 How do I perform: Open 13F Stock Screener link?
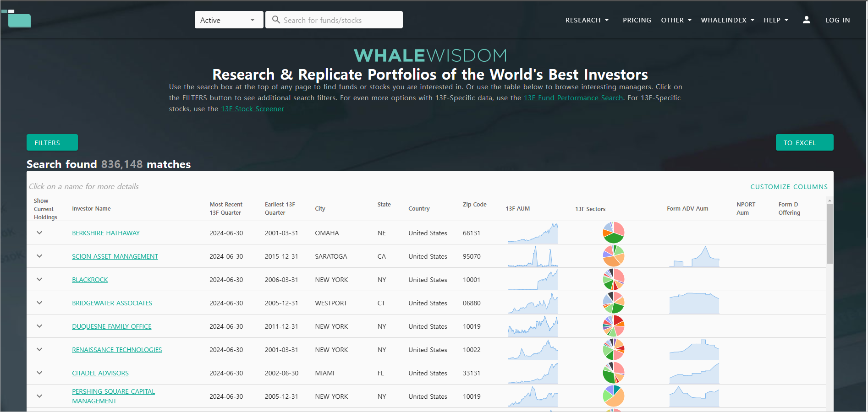(253, 108)
